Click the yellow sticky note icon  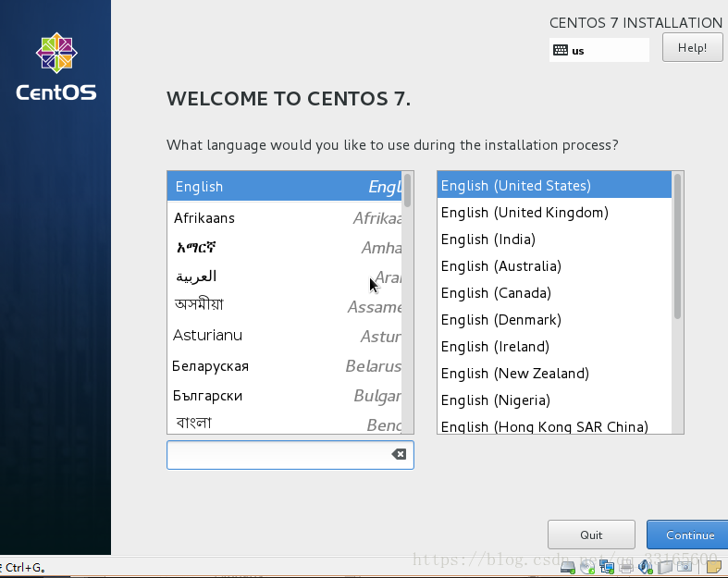click(x=714, y=567)
